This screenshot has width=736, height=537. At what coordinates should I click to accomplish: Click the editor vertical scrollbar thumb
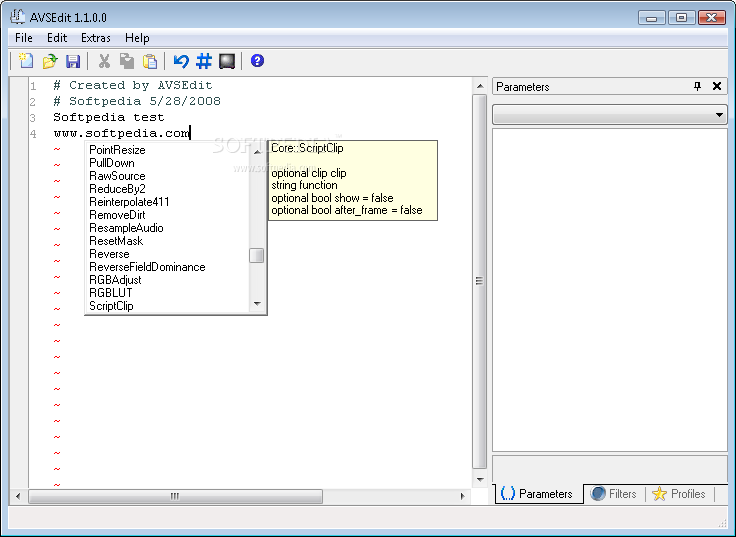point(479,281)
